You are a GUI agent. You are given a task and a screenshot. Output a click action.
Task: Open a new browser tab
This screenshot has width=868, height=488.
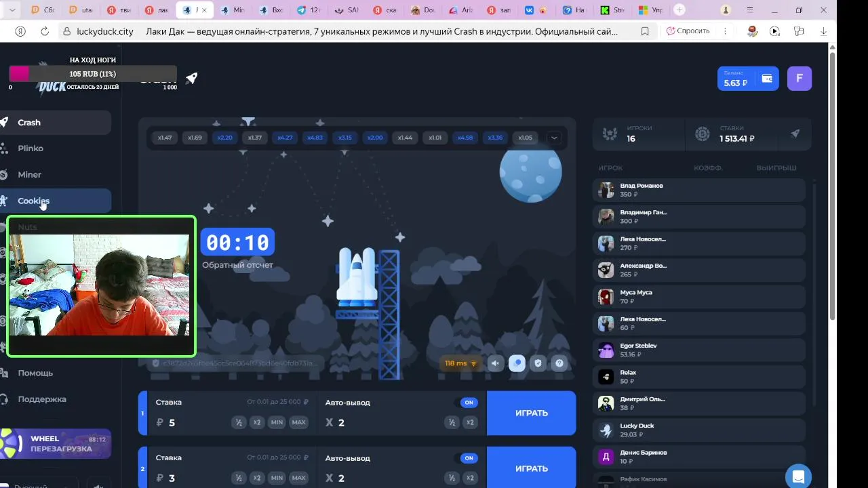click(679, 10)
